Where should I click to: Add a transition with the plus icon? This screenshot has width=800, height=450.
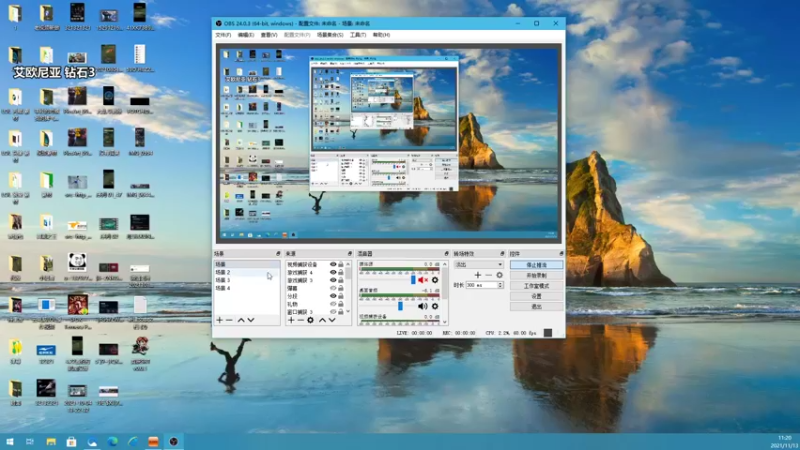(x=478, y=275)
